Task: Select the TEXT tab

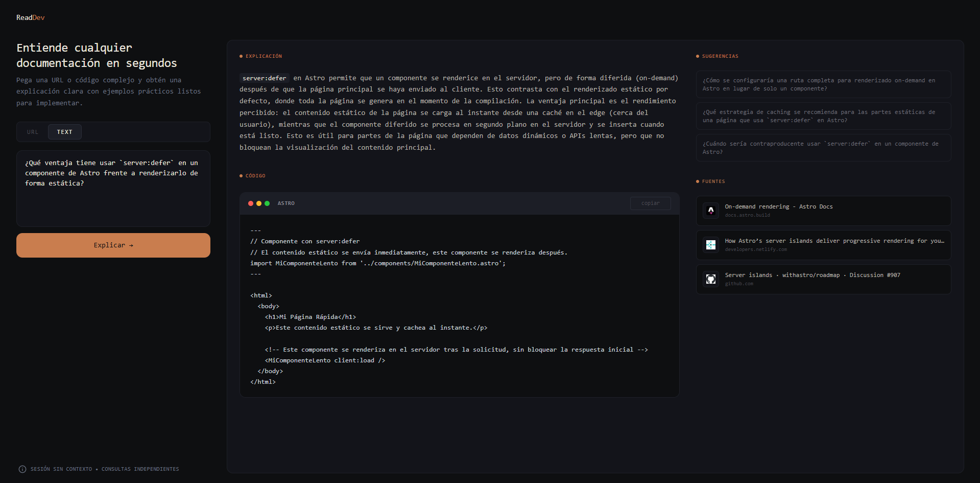Action: pos(65,132)
